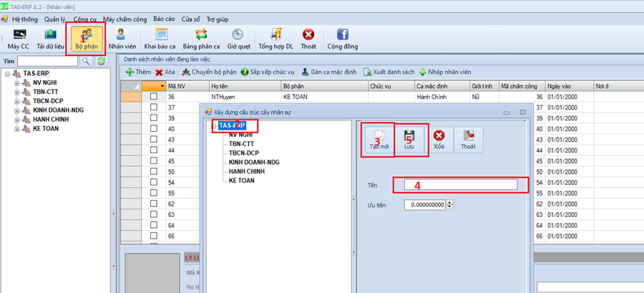Increase the Ưu tiên value with spinner
This screenshot has height=293, width=644.
(x=449, y=203)
